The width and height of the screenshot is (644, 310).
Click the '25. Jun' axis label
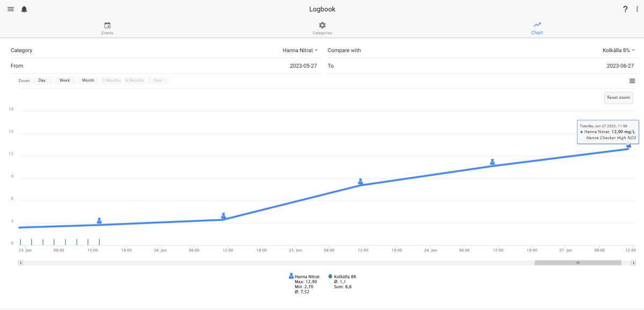pos(295,250)
